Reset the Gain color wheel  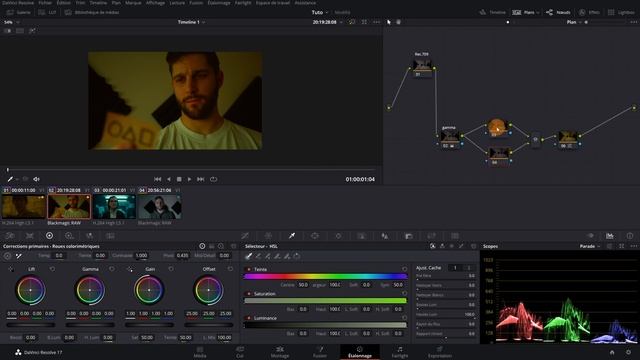tap(171, 269)
